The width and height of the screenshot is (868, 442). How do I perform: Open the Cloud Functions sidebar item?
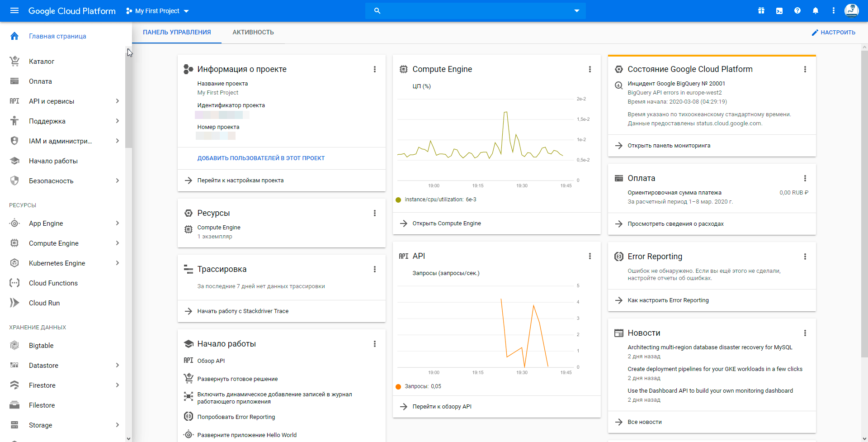(x=53, y=283)
